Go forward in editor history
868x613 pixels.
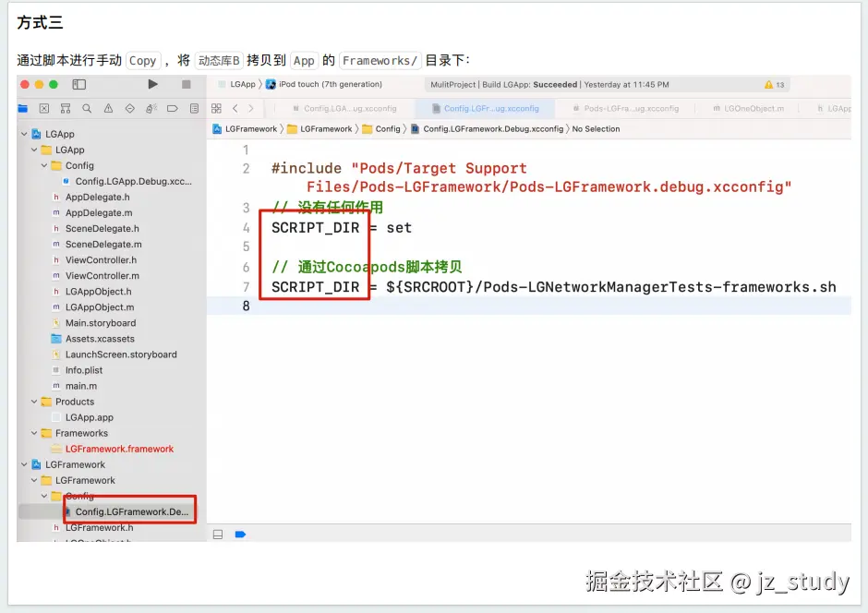(251, 108)
